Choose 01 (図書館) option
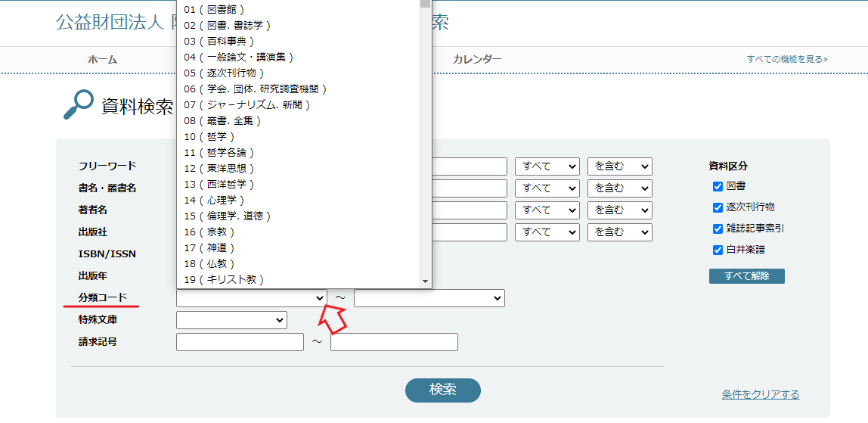This screenshot has width=868, height=423. tap(215, 10)
